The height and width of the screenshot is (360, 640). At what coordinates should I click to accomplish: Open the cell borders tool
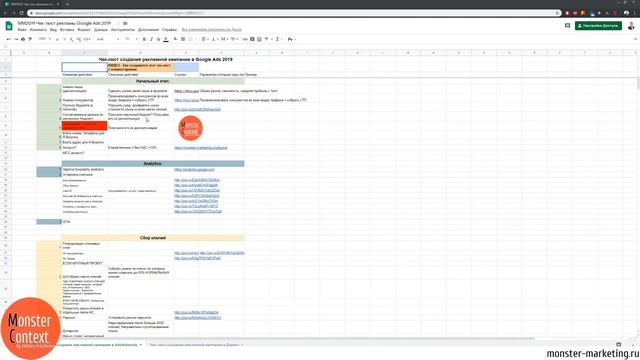pos(183,39)
